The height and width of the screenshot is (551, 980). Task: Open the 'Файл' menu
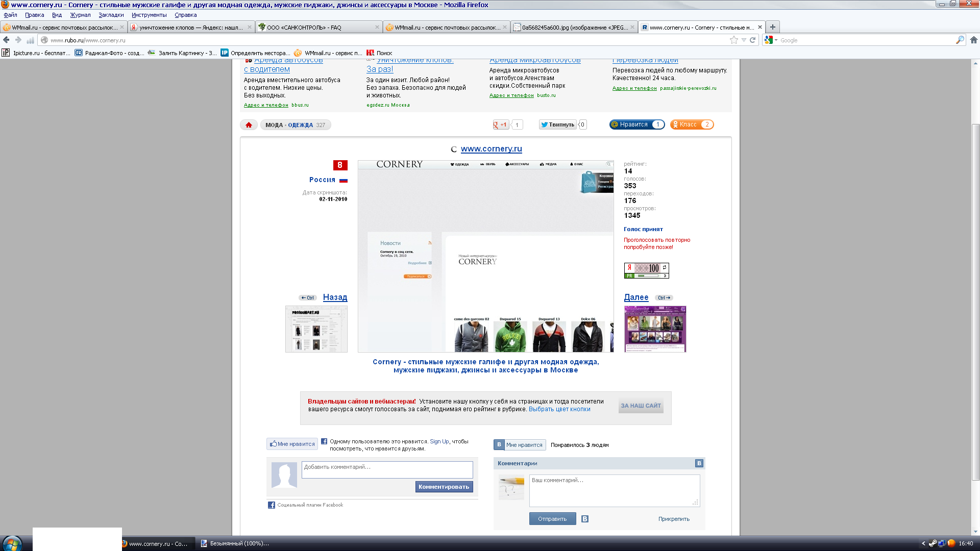pos(10,15)
